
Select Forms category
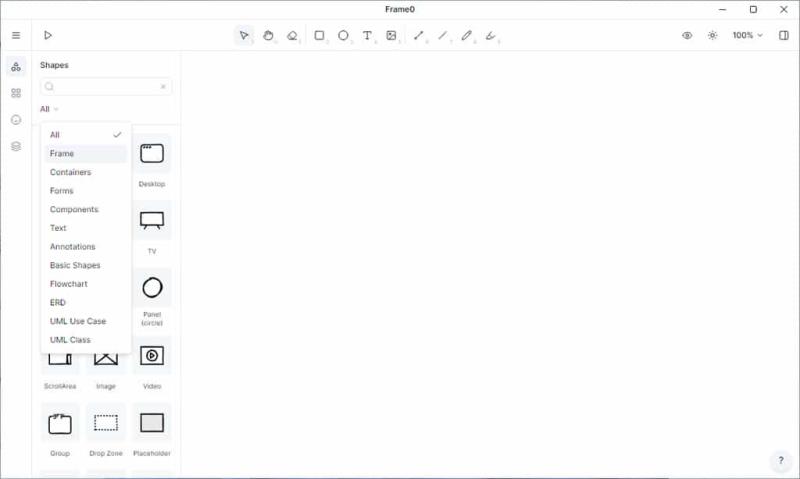[86, 191]
